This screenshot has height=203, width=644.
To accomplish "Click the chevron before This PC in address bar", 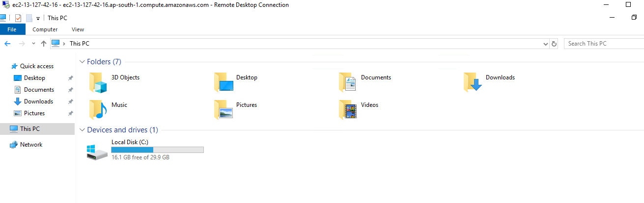I will click(x=64, y=44).
